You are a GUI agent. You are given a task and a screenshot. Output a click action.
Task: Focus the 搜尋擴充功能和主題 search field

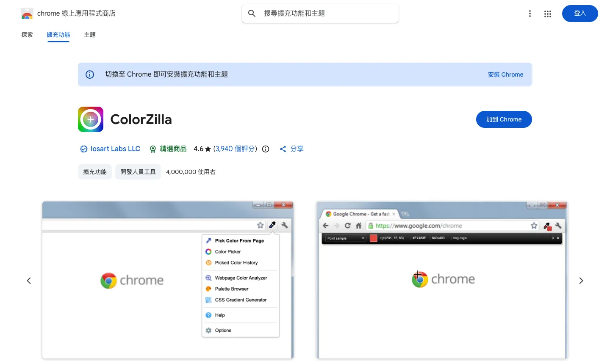coord(320,14)
